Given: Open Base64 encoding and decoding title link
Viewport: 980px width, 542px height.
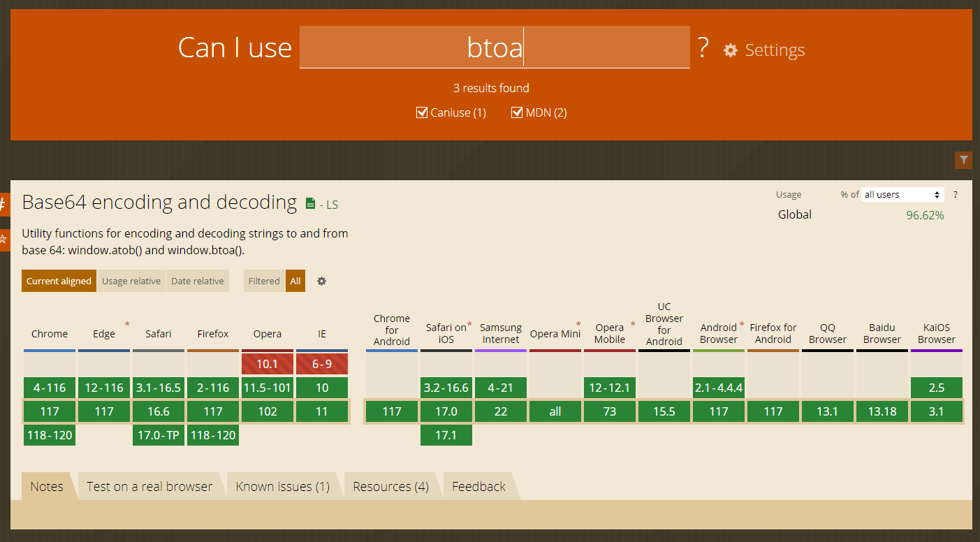Looking at the screenshot, I should tap(159, 203).
